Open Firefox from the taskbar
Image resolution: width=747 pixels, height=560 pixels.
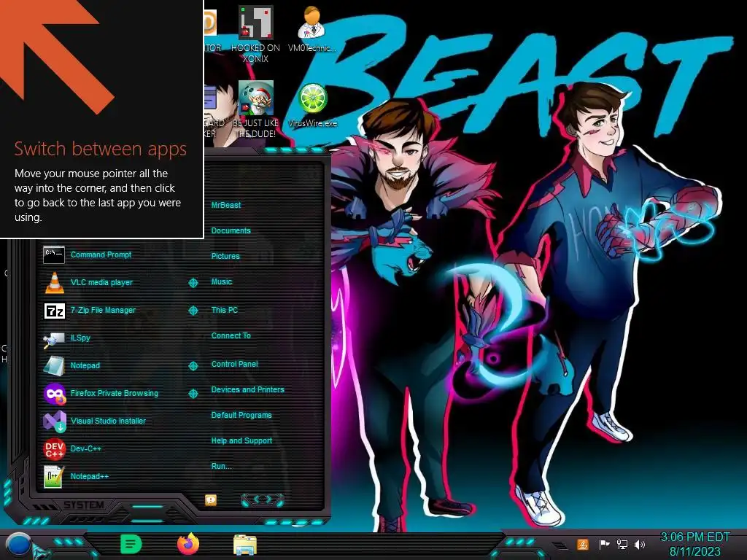188,544
